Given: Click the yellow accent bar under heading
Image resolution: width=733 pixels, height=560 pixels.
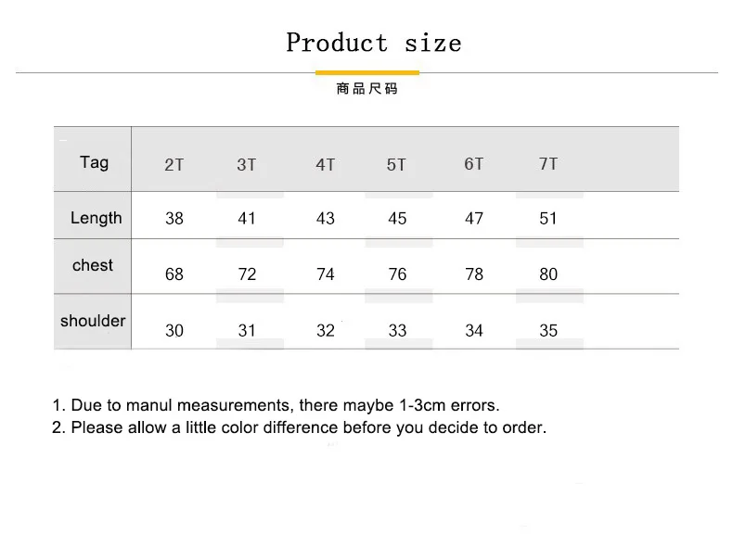Looking at the screenshot, I should click(367, 72).
